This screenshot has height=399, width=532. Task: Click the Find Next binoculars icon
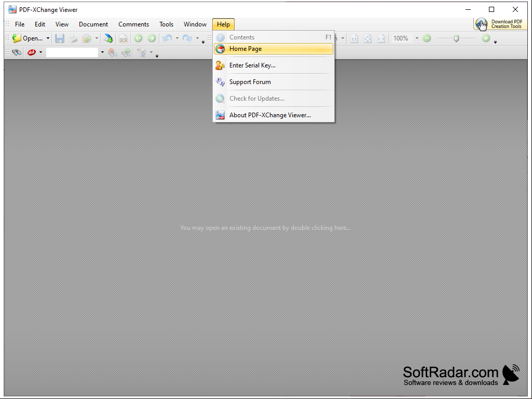126,52
